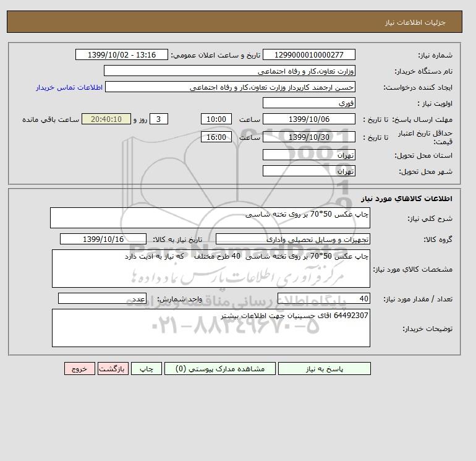Click the شماره نیاز label
Screen dimensions: 476x461
tap(435, 55)
